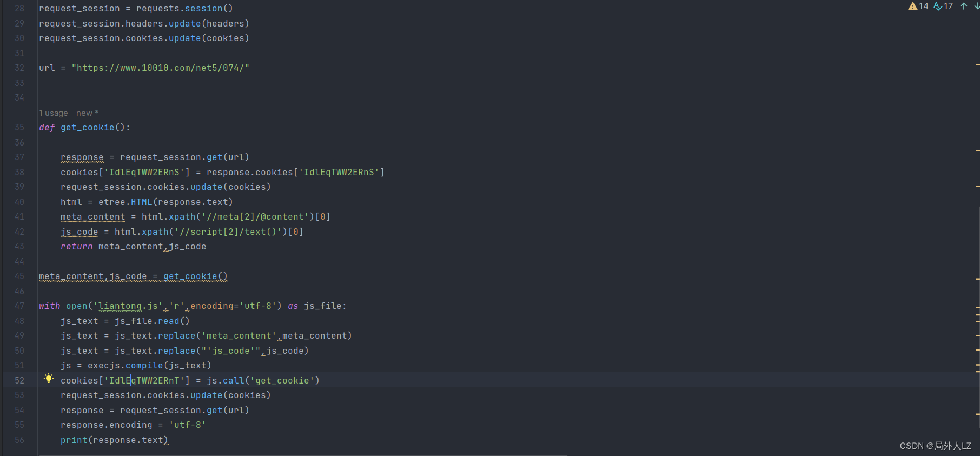Click 'print(response.text)' on line 56
The width and height of the screenshot is (980, 456).
pos(114,440)
